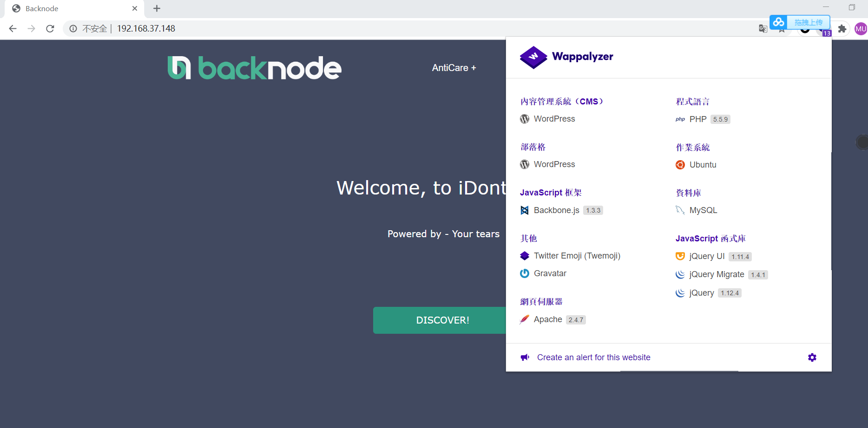
Task: Click the 程式語言 category heading
Action: (x=693, y=102)
